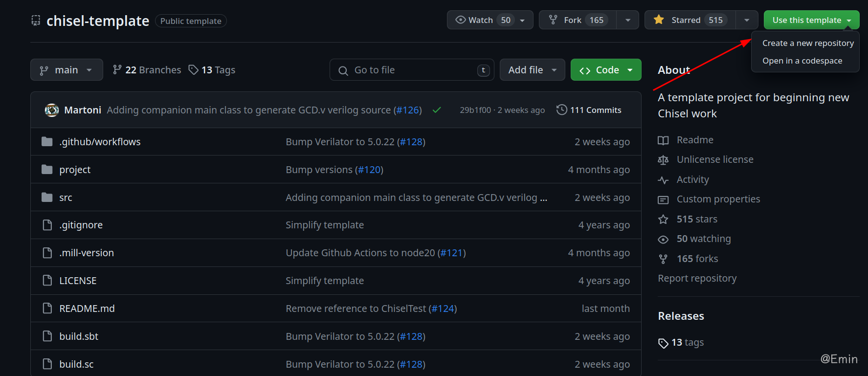The height and width of the screenshot is (376, 868).
Task: Expand the Add file dropdown
Action: coord(532,70)
